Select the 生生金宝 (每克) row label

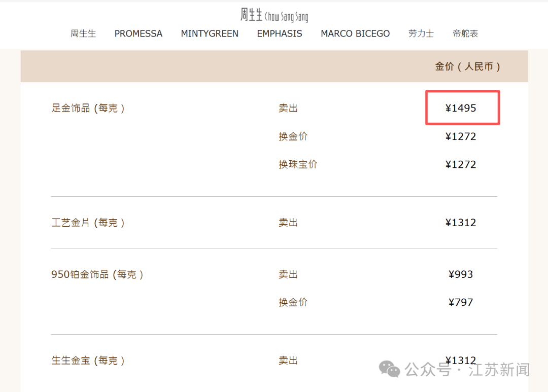click(88, 361)
